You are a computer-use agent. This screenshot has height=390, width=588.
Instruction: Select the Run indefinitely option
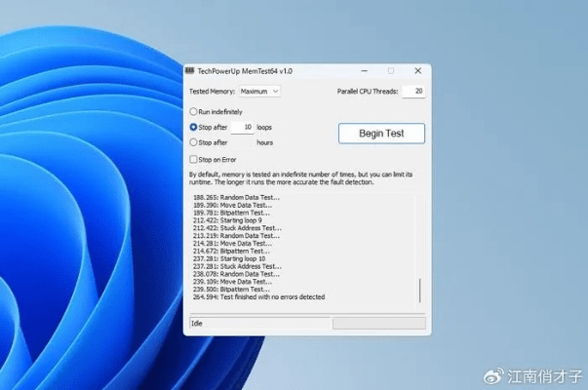[193, 112]
